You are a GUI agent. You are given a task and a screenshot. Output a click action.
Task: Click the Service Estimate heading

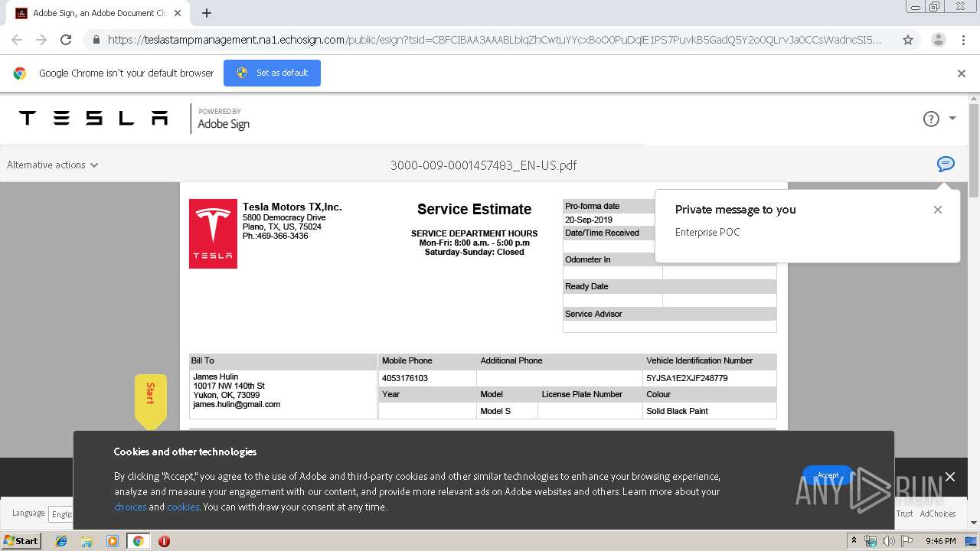[x=474, y=209]
